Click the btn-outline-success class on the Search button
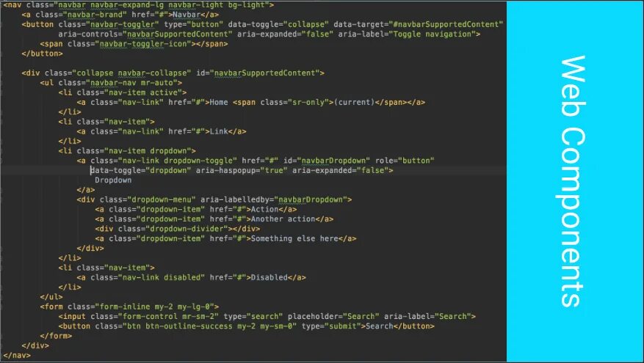Viewport: 644px width, 363px height. pos(189,326)
